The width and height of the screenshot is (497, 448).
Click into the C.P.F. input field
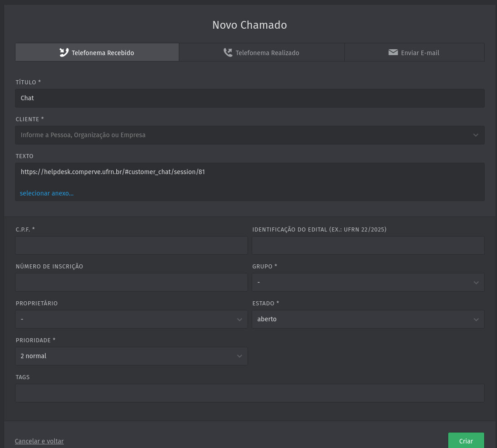pyautogui.click(x=131, y=246)
